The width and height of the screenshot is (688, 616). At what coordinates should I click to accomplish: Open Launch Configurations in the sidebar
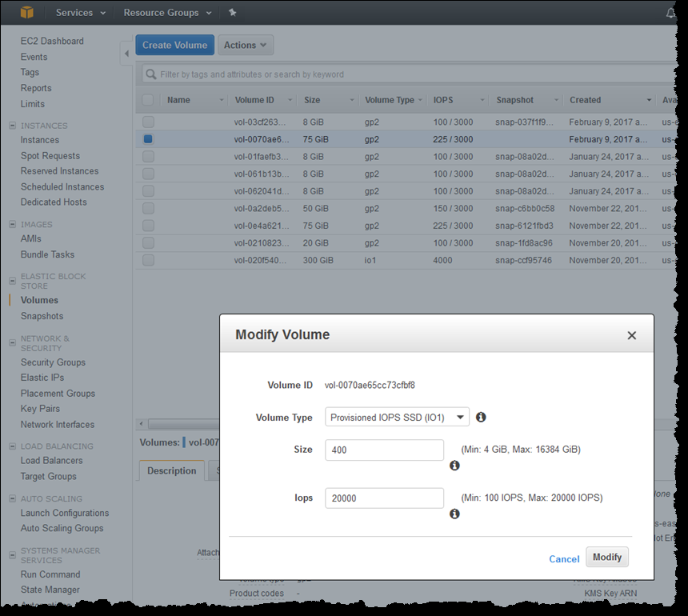pyautogui.click(x=65, y=513)
